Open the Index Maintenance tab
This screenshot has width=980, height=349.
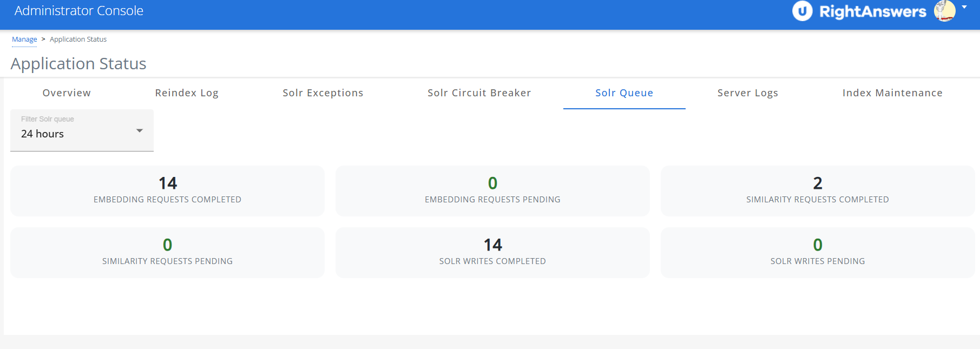[x=892, y=93]
